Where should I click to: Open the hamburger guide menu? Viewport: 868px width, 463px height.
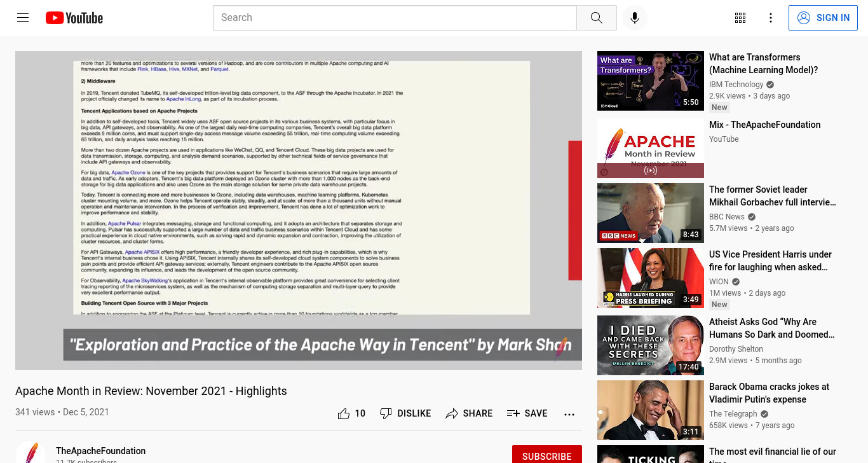23,18
